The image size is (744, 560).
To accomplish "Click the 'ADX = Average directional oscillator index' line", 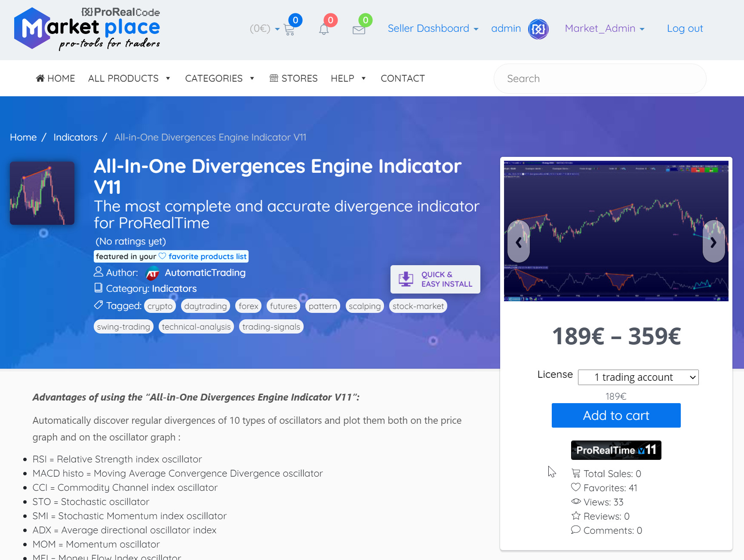I will [124, 530].
